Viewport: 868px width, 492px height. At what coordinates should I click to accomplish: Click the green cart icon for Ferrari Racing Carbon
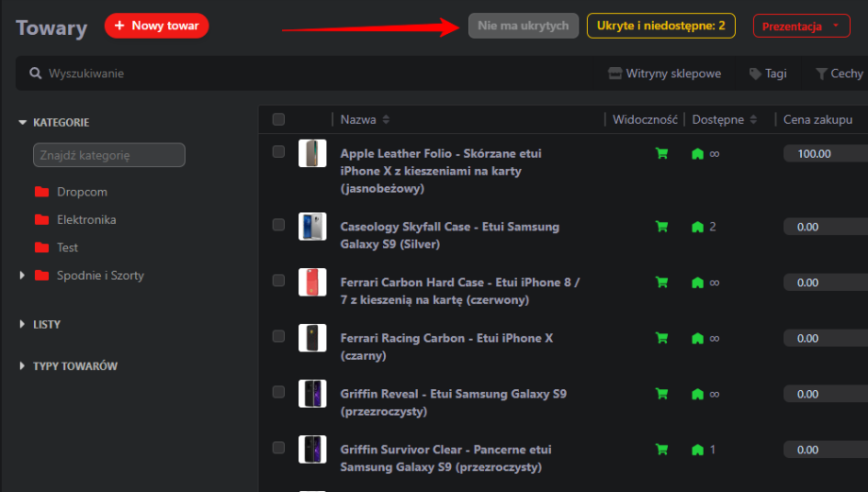661,338
